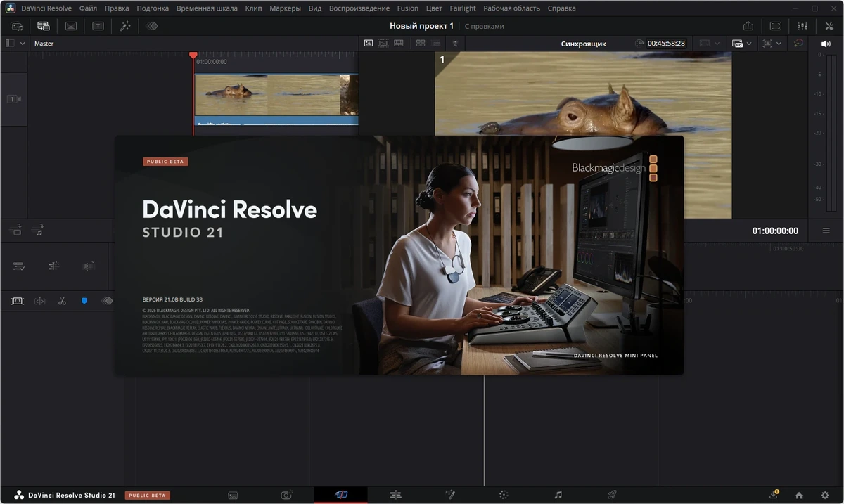Toggle video track 1 lock control
The width and height of the screenshot is (844, 504).
[14, 99]
